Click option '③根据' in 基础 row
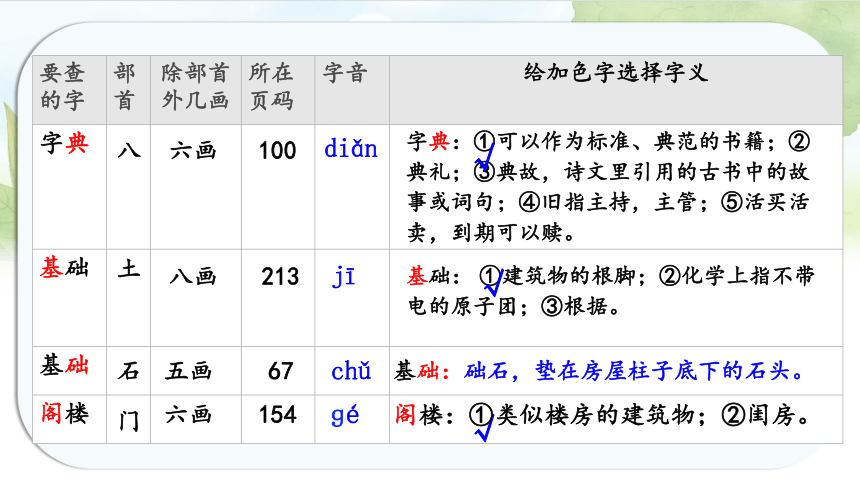The width and height of the screenshot is (860, 484). 580,307
